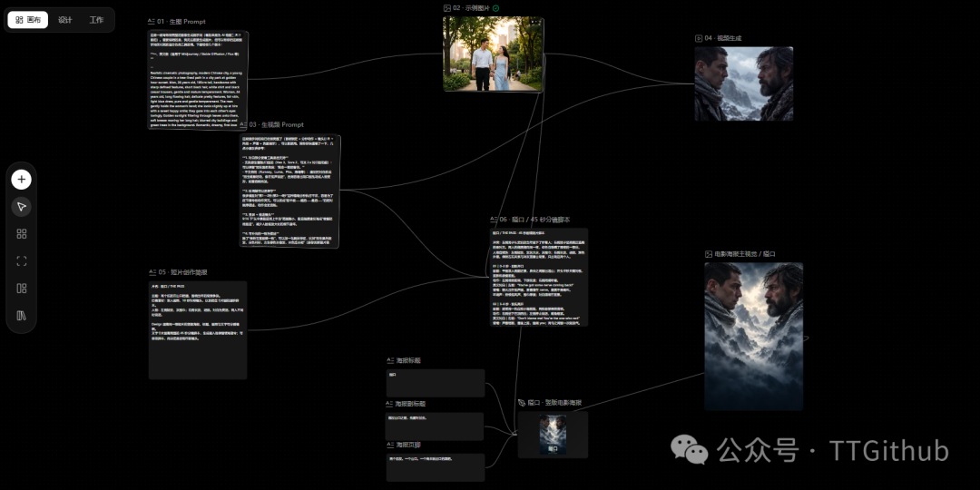Image resolution: width=980 pixels, height=490 pixels.
Task: Click text-type icon beside 06 · 隘口 script
Action: tap(494, 220)
